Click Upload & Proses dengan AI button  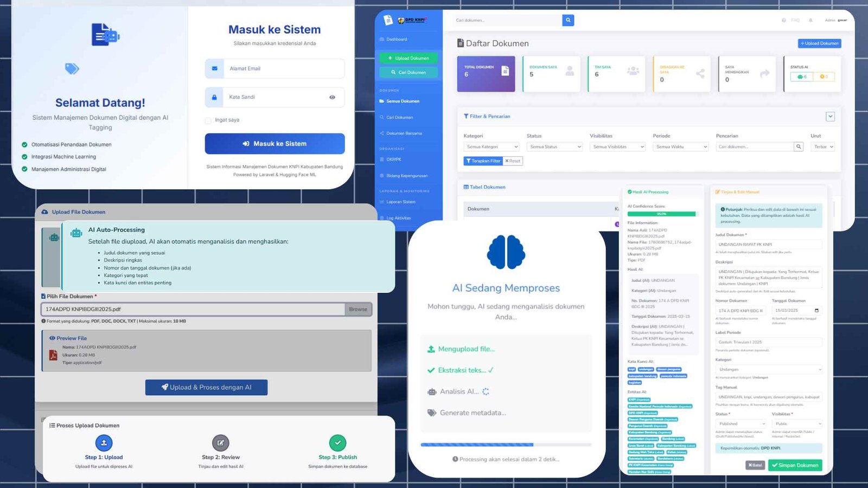[x=206, y=388]
